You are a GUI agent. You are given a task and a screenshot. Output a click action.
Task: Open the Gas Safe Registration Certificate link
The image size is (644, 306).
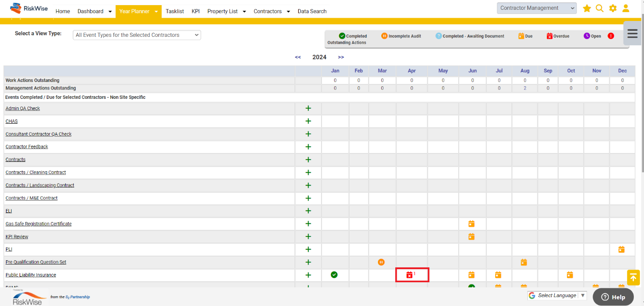[x=39, y=224]
